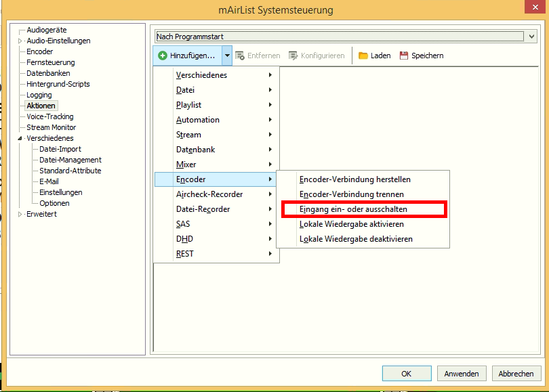Choose Lokale Wiedergabe deaktivieren
This screenshot has width=549, height=392.
click(363, 239)
